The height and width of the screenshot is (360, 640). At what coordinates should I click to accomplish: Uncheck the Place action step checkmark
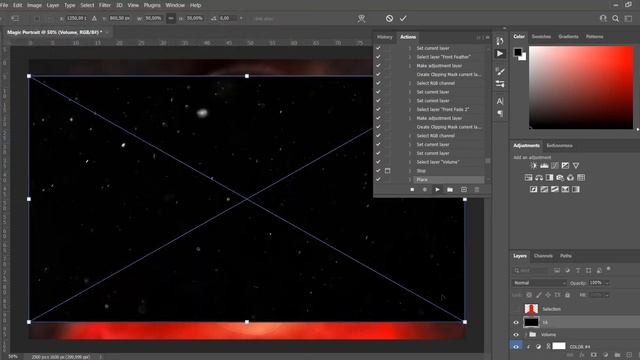378,180
